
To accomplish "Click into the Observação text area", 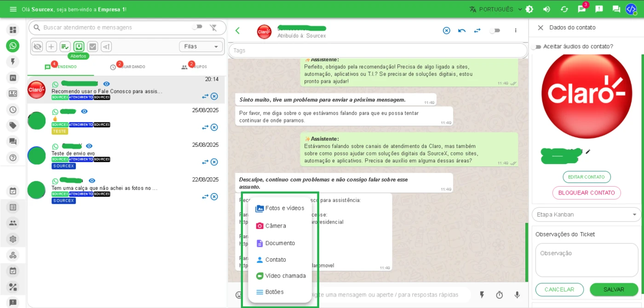I will pos(586,260).
